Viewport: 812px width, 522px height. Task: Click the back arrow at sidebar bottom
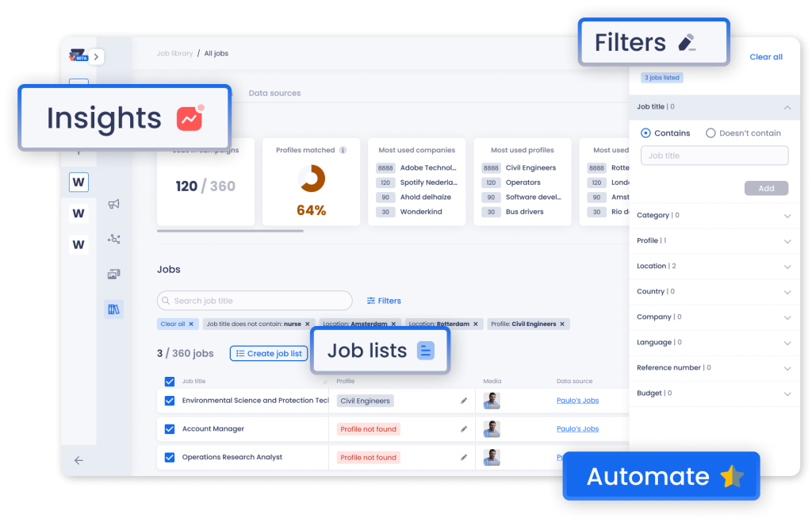point(79,460)
